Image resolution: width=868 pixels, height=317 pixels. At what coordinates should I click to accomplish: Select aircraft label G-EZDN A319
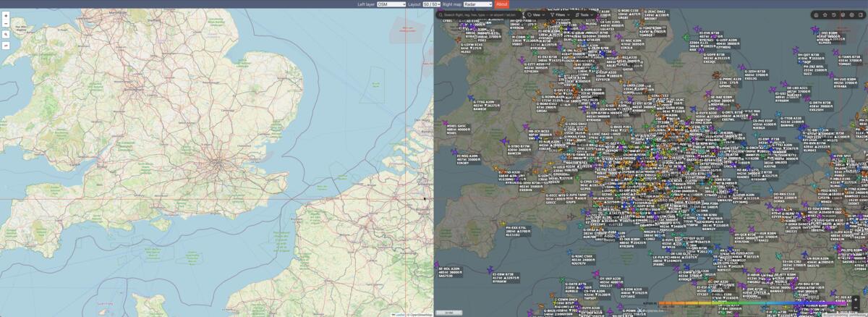(x=634, y=293)
